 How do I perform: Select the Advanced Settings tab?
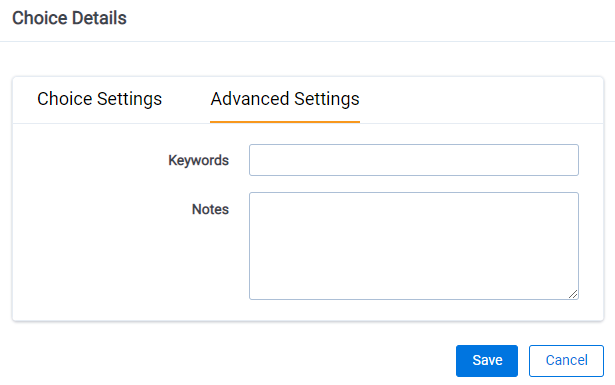pos(285,99)
